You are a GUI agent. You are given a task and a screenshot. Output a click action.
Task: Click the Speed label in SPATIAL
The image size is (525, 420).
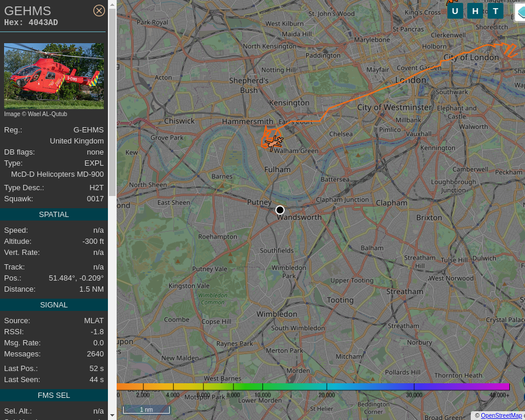pos(16,230)
